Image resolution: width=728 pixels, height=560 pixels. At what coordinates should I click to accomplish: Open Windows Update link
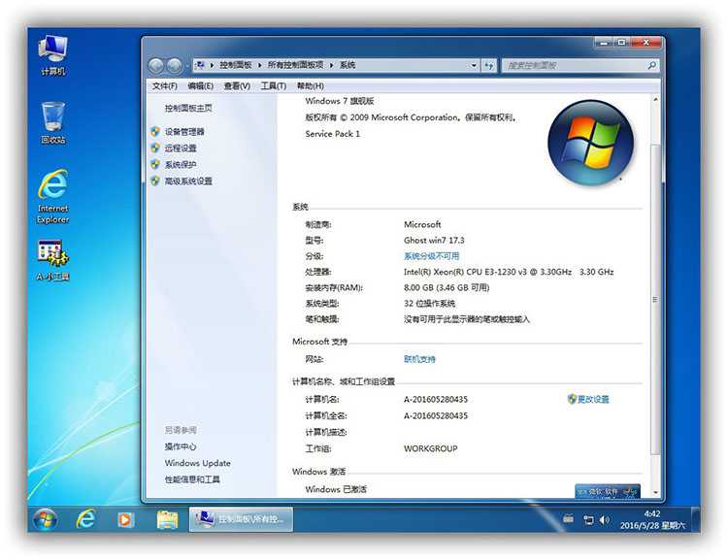197,463
